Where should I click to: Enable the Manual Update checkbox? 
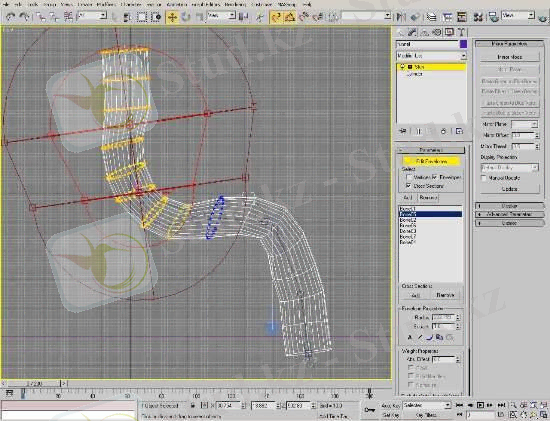[x=484, y=178]
